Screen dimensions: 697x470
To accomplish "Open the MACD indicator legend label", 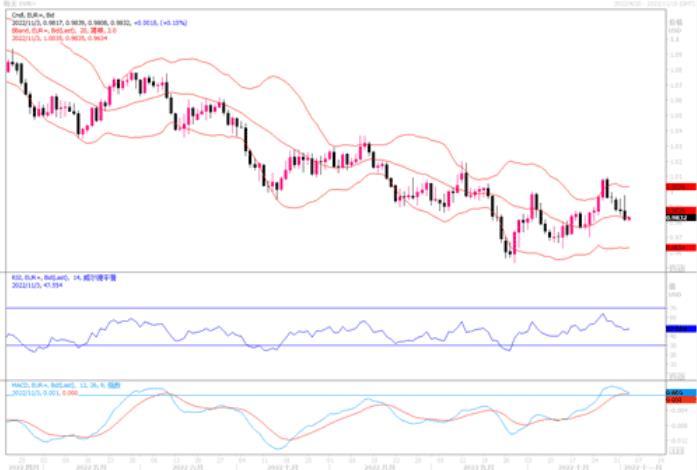I will (50, 382).
